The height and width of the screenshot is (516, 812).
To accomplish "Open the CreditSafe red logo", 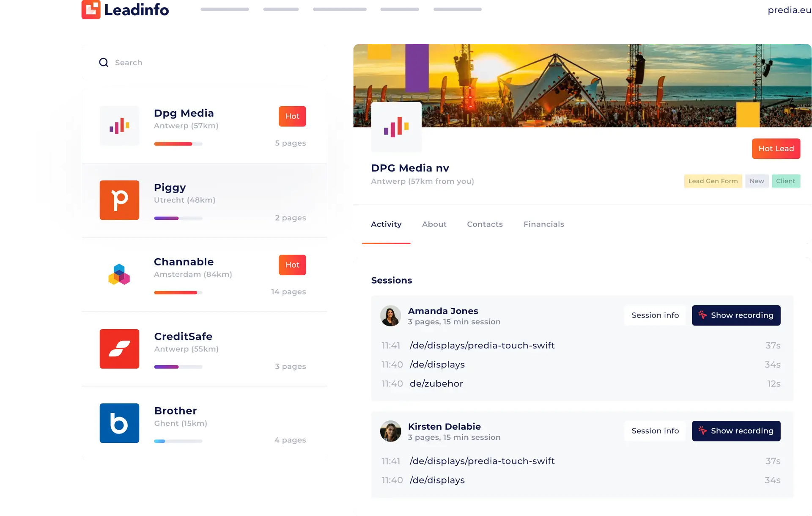I will click(x=119, y=349).
